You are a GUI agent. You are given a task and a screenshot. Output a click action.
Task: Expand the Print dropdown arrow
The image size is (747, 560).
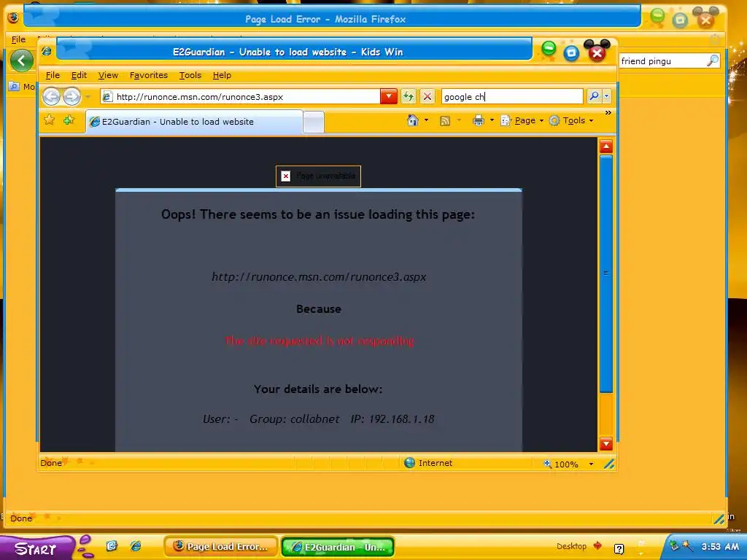(492, 120)
